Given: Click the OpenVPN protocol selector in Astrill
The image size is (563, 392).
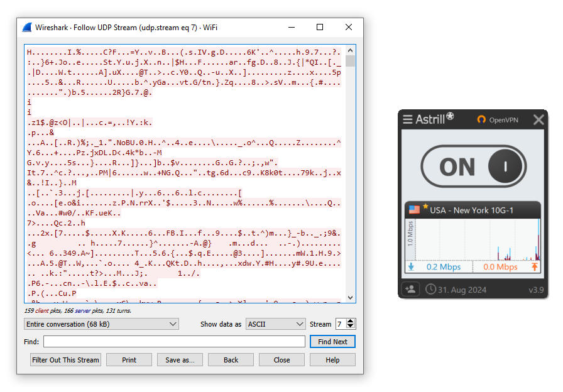Looking at the screenshot, I should click(498, 120).
